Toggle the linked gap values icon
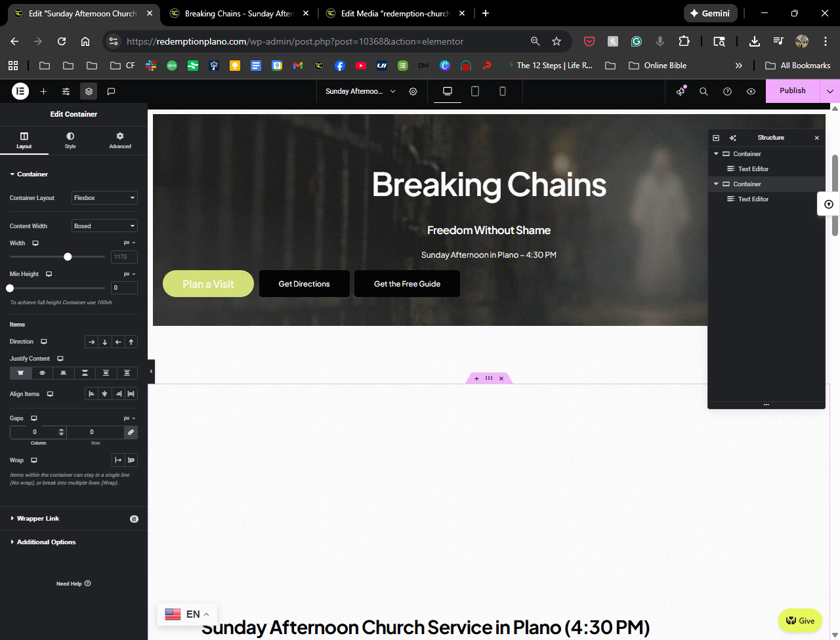The height and width of the screenshot is (640, 840). pos(131,432)
